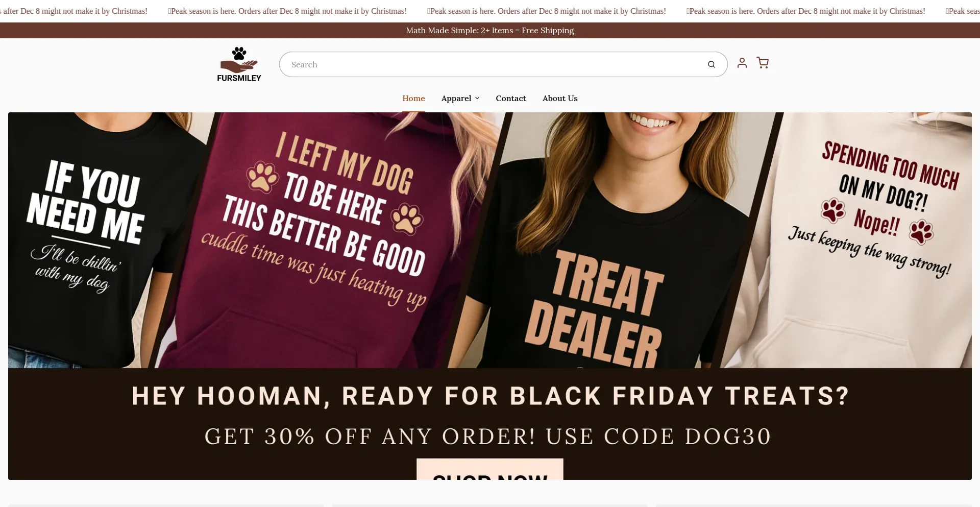
Task: Click the Fursmiley paw logo
Action: pyautogui.click(x=239, y=64)
